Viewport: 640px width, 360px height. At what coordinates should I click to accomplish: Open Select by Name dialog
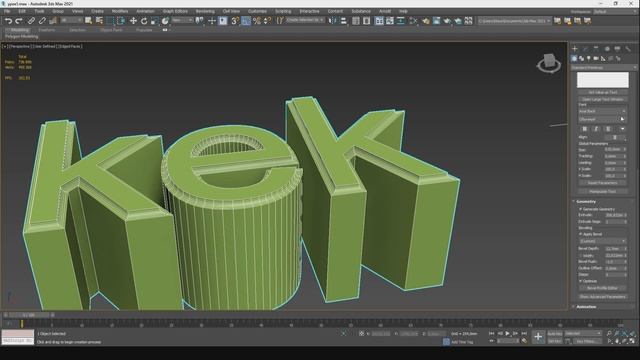[99, 21]
